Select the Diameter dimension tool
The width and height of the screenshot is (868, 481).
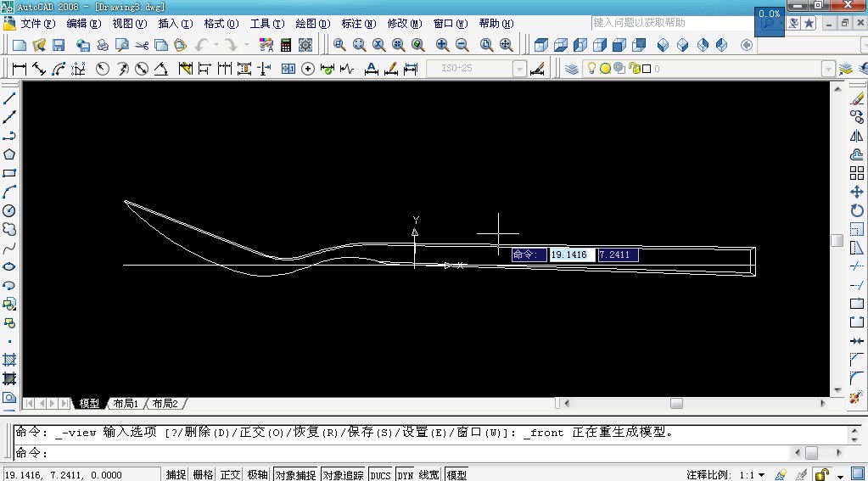pyautogui.click(x=142, y=69)
